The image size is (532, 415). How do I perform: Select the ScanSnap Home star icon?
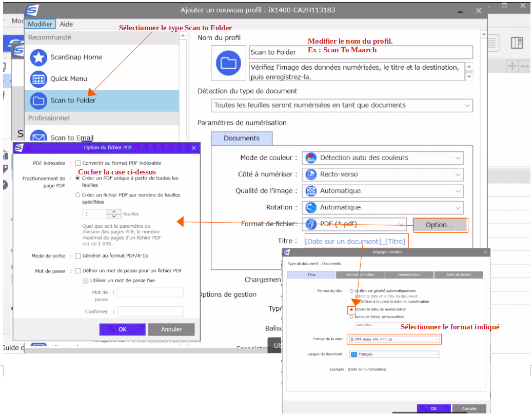click(x=38, y=57)
